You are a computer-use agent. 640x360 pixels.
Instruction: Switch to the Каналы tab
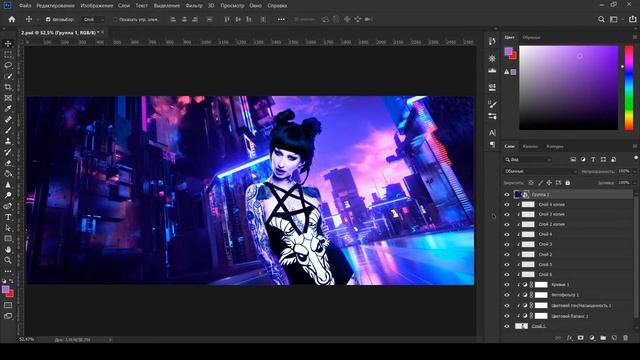(x=530, y=146)
